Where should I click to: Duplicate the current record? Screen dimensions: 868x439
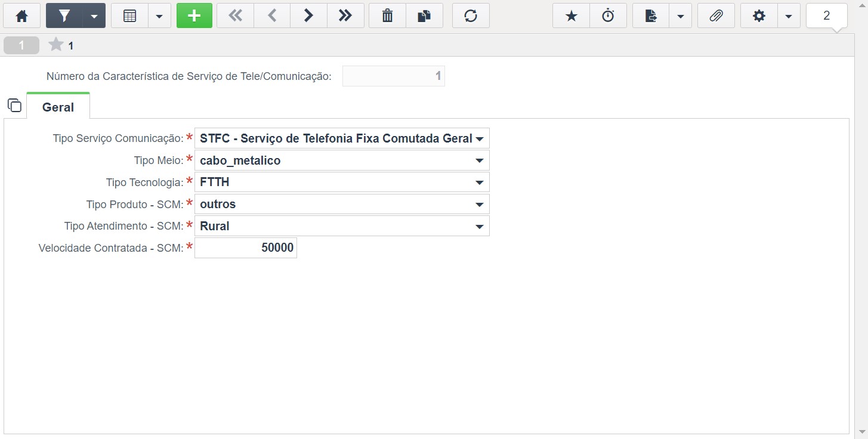(424, 16)
